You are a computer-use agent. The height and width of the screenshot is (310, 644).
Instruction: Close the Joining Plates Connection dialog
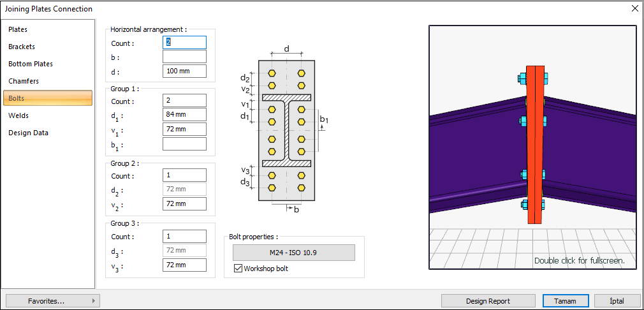(x=634, y=8)
